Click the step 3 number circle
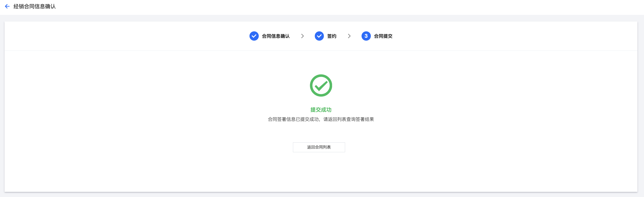This screenshot has width=644, height=197. [x=366, y=36]
